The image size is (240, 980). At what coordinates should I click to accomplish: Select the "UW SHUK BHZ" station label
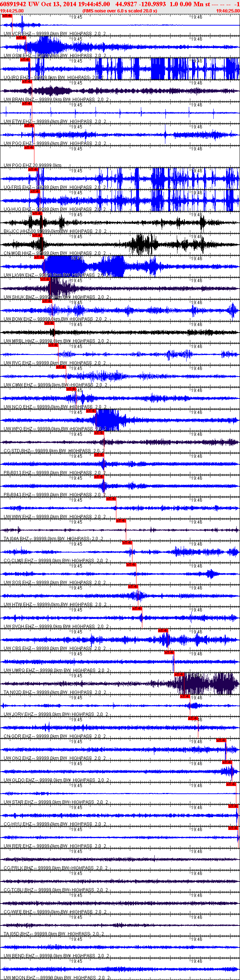point(19,298)
